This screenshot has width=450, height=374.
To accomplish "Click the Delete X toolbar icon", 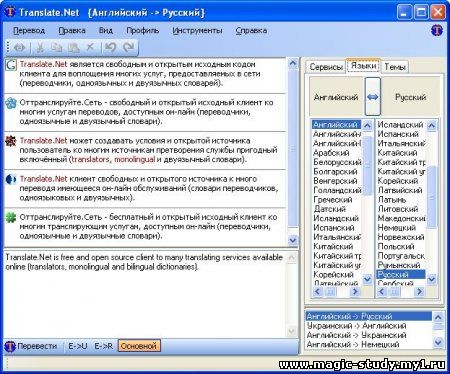I will pos(90,47).
